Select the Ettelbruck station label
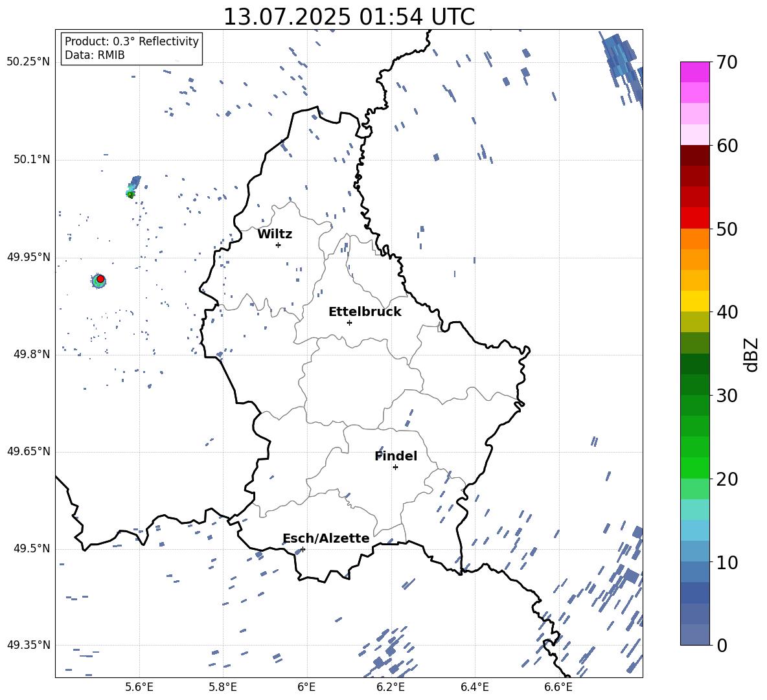 [365, 312]
